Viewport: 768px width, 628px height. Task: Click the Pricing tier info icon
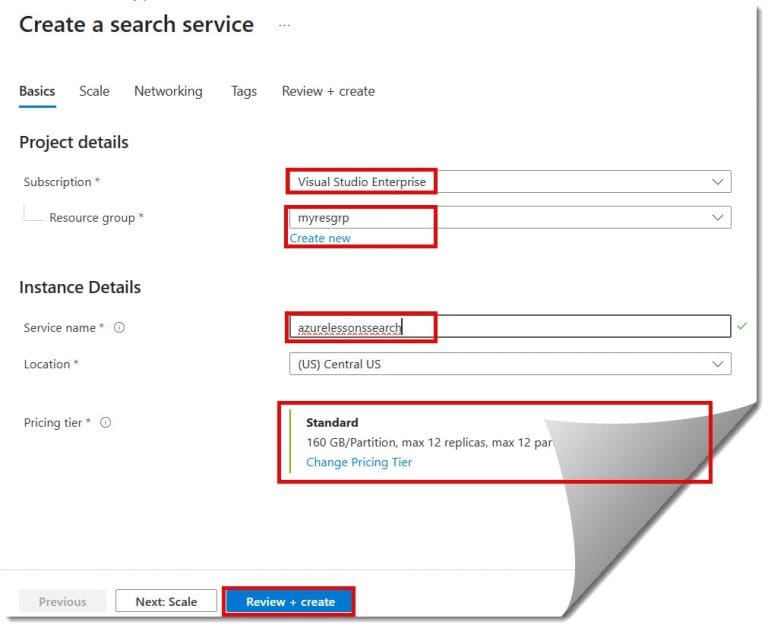[x=105, y=422]
